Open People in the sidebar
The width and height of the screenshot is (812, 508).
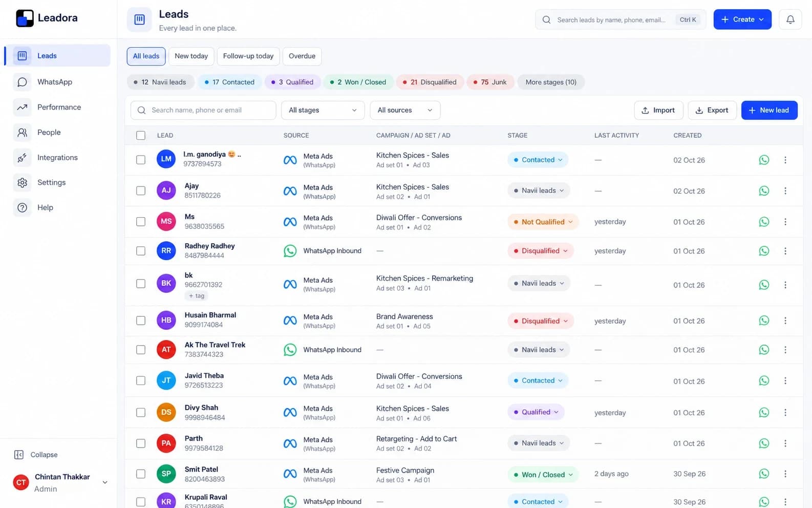click(57, 132)
